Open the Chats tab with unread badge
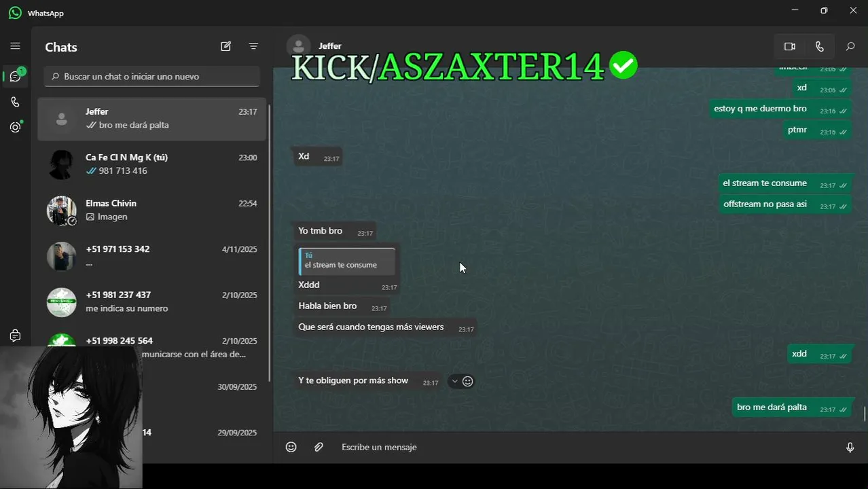The image size is (868, 489). tap(16, 76)
